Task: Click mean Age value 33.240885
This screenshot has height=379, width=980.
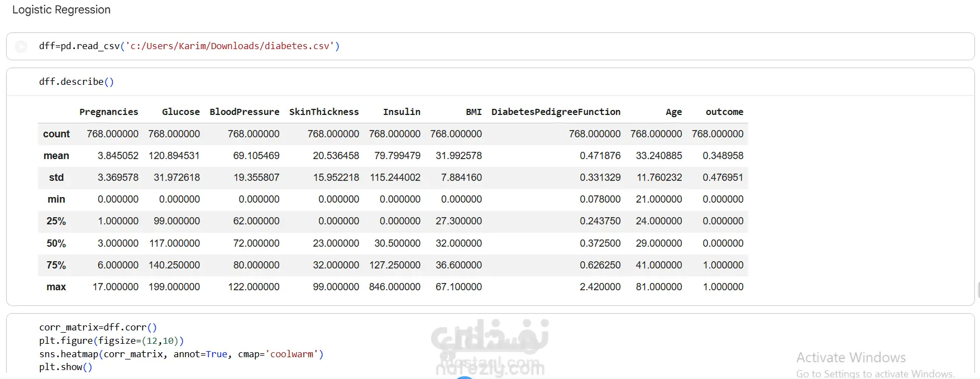Action: click(659, 156)
